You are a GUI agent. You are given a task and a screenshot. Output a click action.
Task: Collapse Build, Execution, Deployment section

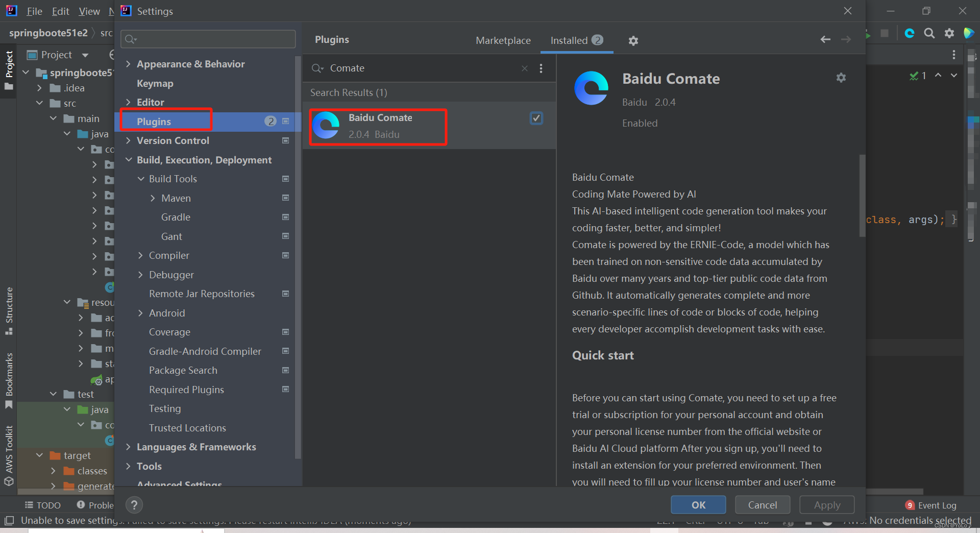pyautogui.click(x=128, y=160)
